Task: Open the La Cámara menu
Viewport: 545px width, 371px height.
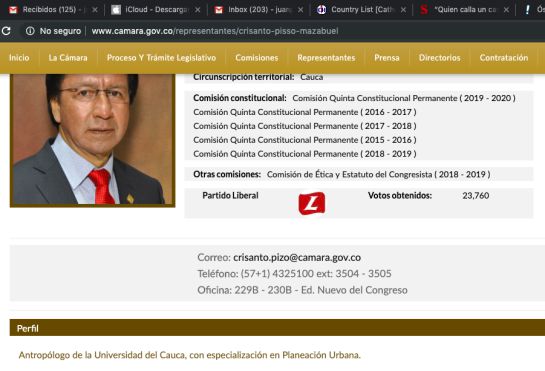Action: pyautogui.click(x=68, y=58)
